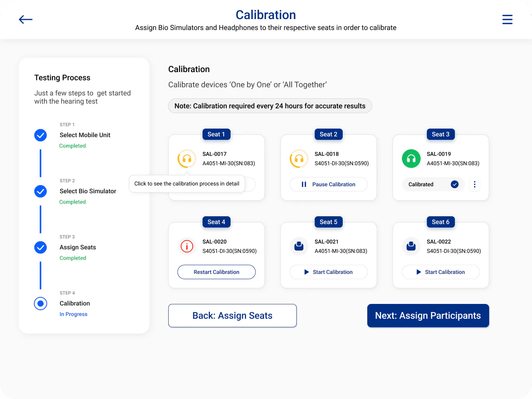The image size is (532, 399).
Task: Click the Seat 5 seat icon
Action: click(299, 246)
